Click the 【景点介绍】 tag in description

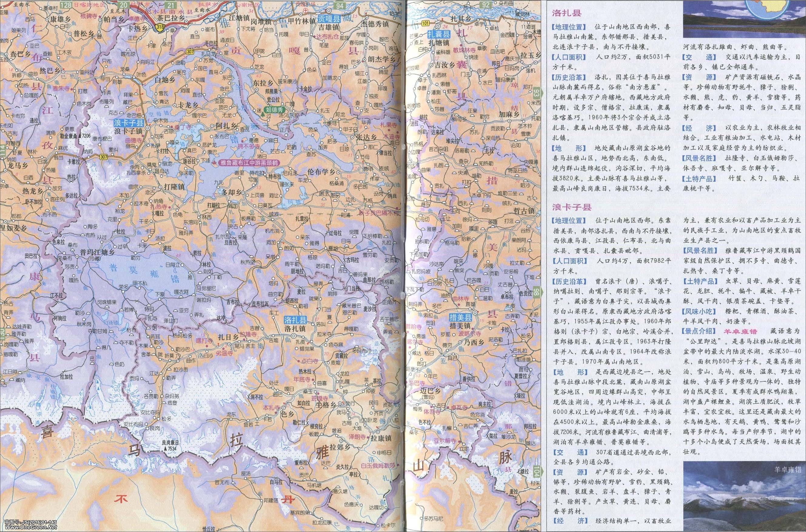pos(698,331)
